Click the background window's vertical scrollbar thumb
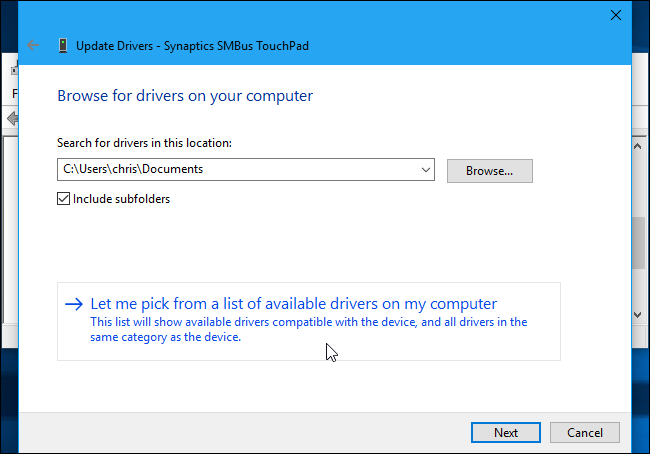 [639, 240]
